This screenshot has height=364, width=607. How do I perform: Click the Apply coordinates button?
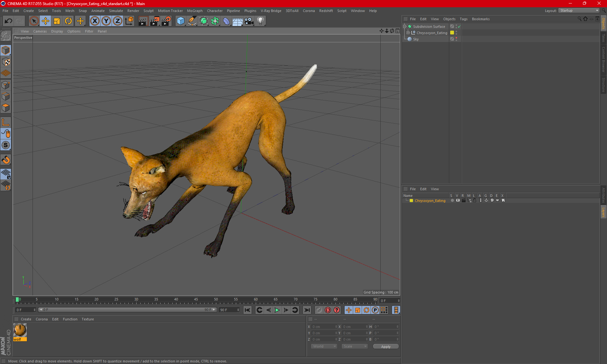pos(386,347)
